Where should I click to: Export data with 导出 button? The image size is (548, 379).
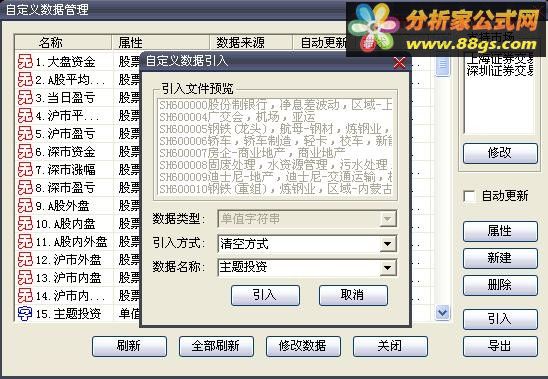tap(500, 346)
